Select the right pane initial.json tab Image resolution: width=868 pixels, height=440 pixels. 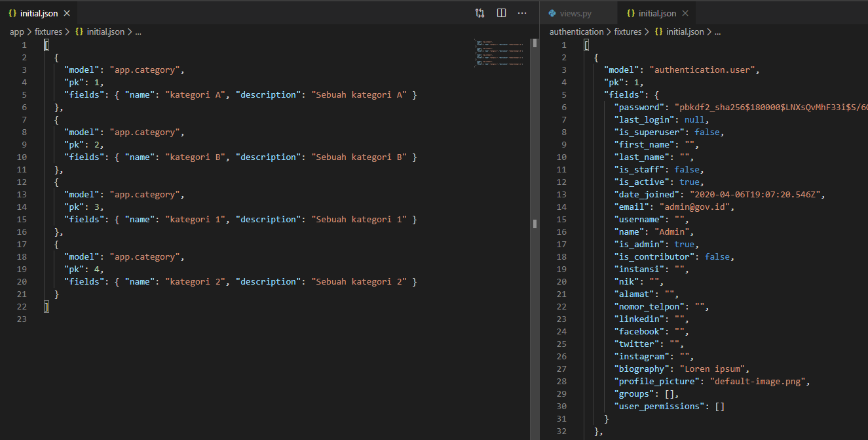(657, 13)
